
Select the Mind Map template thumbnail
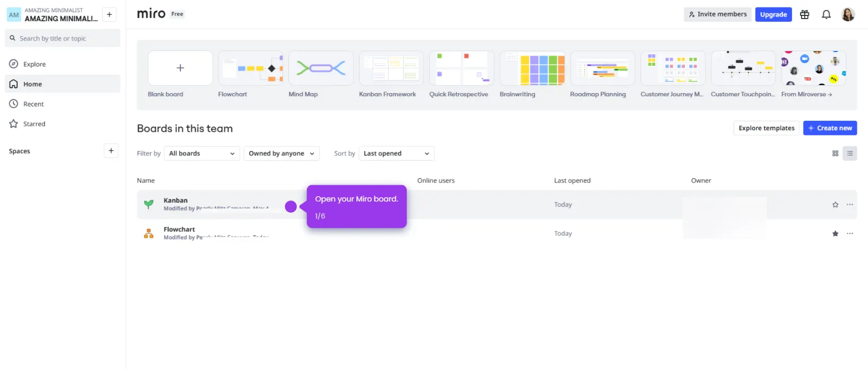click(321, 68)
